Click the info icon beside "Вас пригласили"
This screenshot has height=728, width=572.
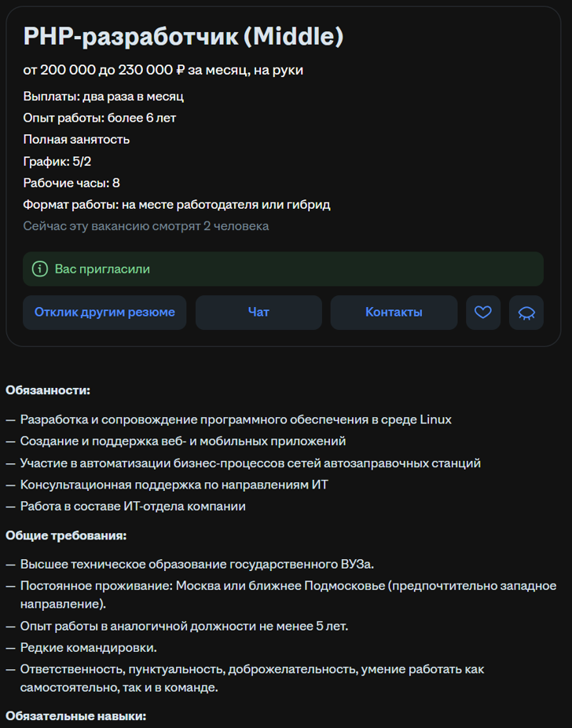tap(40, 269)
